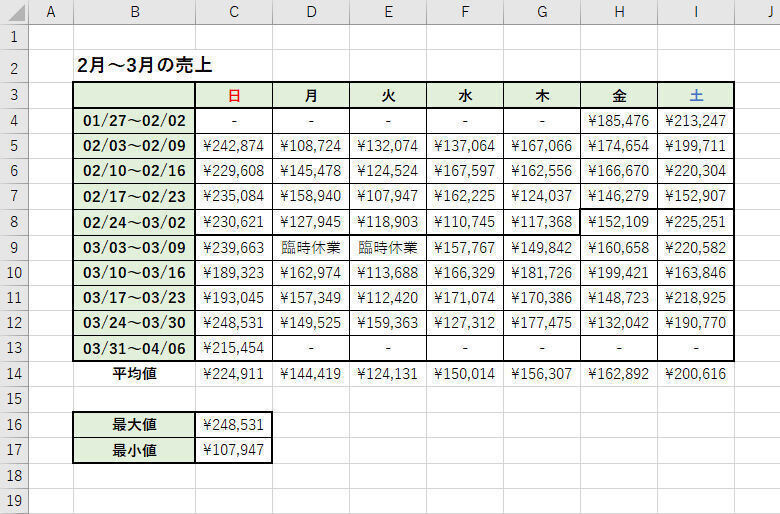The image size is (780, 514).
Task: Click the ¥224,911 average cell
Action: point(234,373)
